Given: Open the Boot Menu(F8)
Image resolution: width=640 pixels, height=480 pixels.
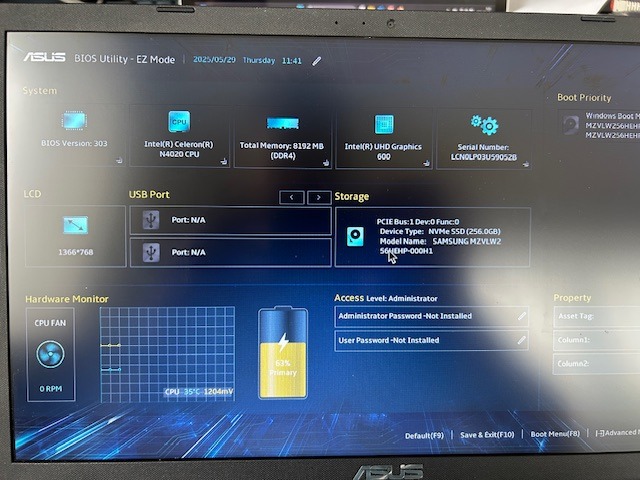Looking at the screenshot, I should click(555, 434).
